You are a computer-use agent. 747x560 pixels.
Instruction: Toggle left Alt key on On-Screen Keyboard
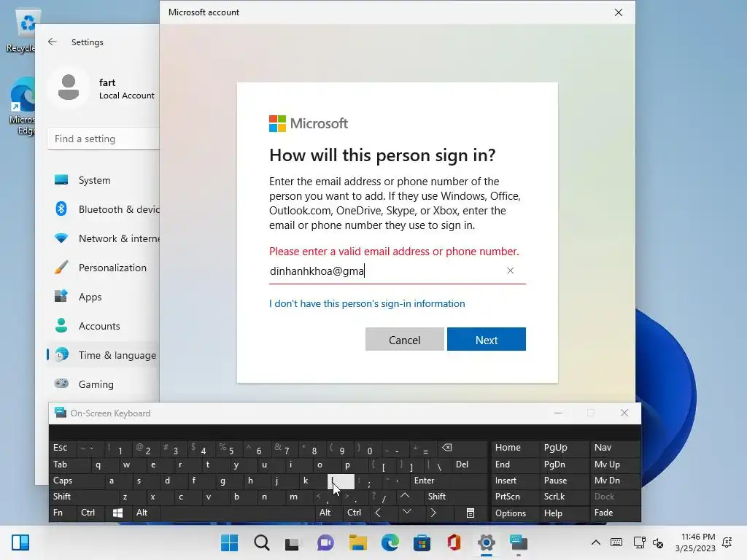coord(145,513)
